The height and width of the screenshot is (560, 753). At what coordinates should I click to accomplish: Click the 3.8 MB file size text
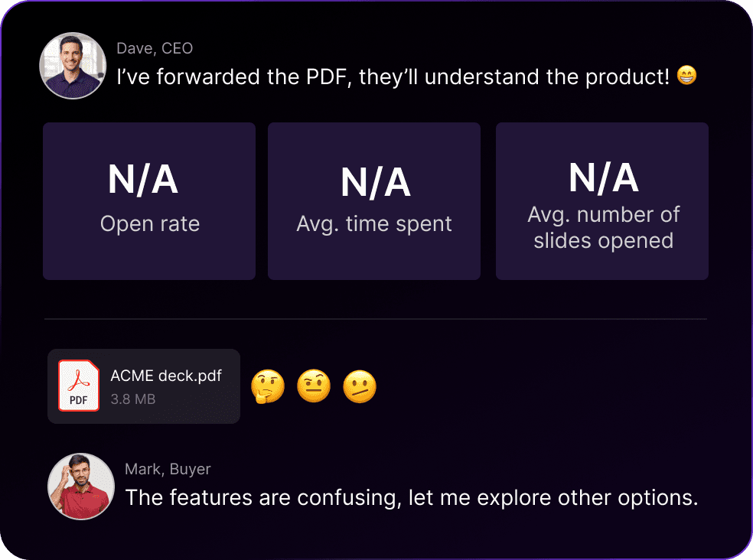[133, 399]
